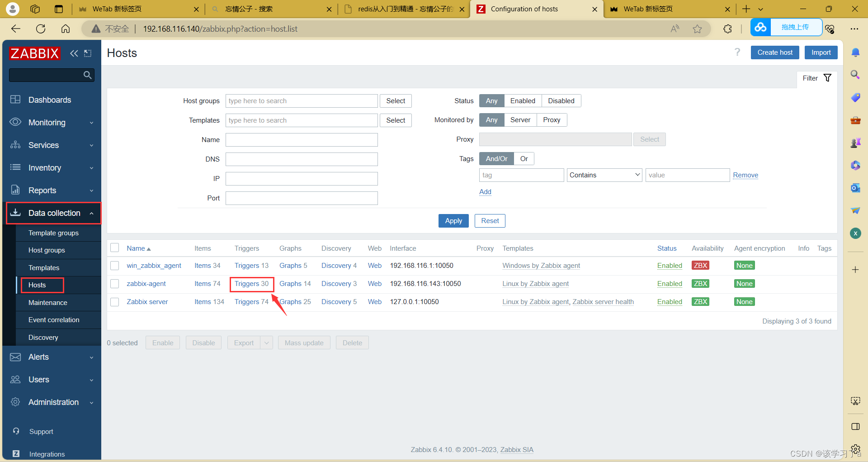Collapse the Data collection menu
This screenshot has width=868, height=462.
point(53,213)
